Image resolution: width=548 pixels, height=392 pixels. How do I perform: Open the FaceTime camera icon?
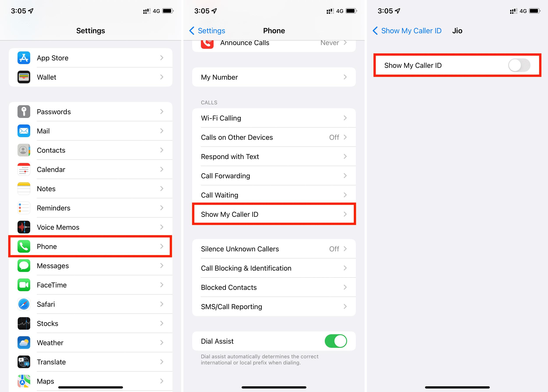pyautogui.click(x=24, y=285)
